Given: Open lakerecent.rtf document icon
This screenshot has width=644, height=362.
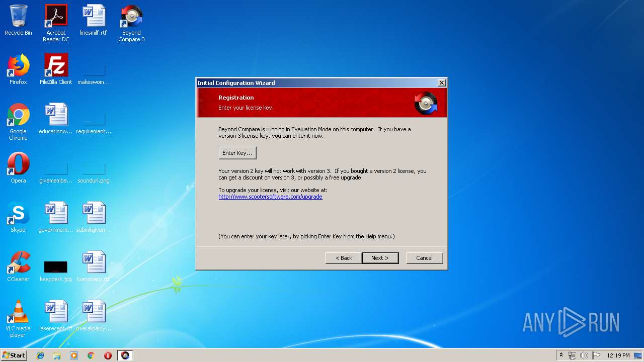Looking at the screenshot, I should 56,316.
